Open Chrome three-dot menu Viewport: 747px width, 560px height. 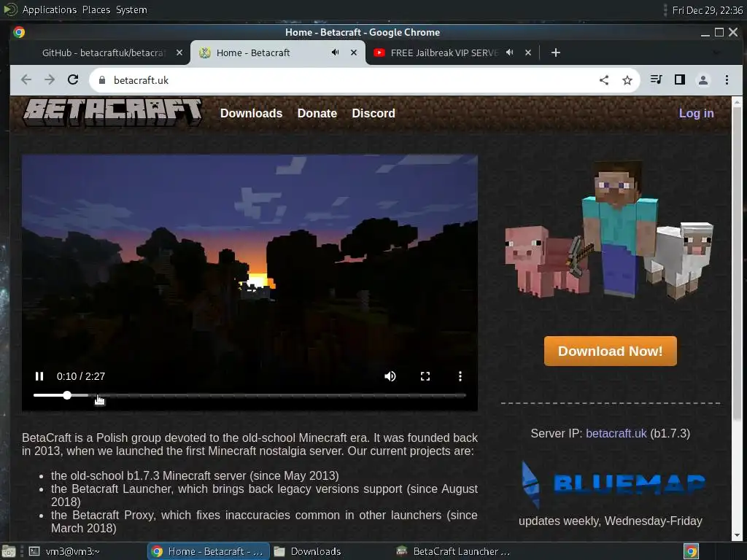pos(727,79)
